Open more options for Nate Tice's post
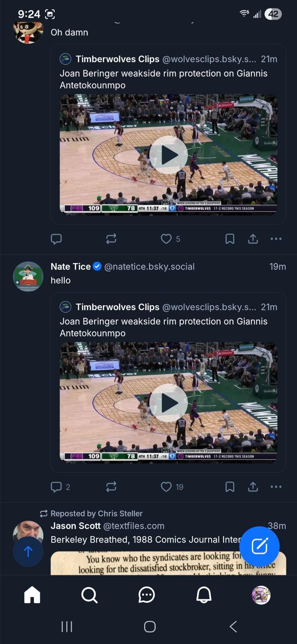This screenshot has height=644, width=297. [x=276, y=487]
